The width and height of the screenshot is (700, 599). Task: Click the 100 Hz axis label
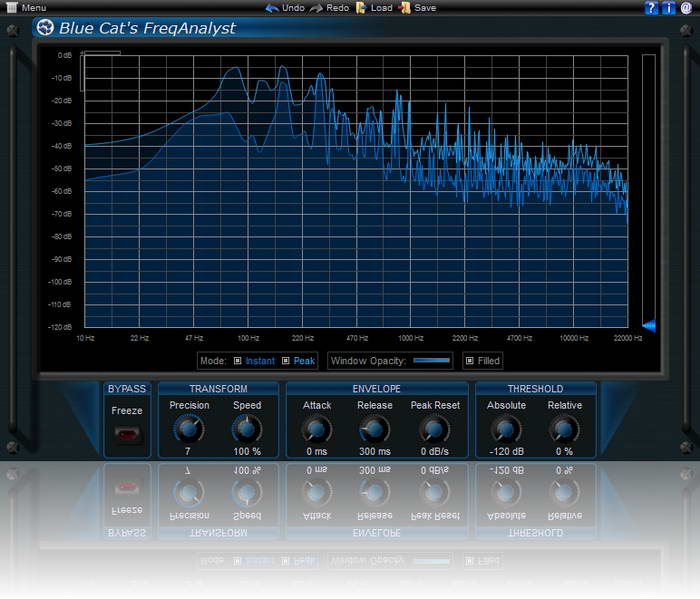248,338
